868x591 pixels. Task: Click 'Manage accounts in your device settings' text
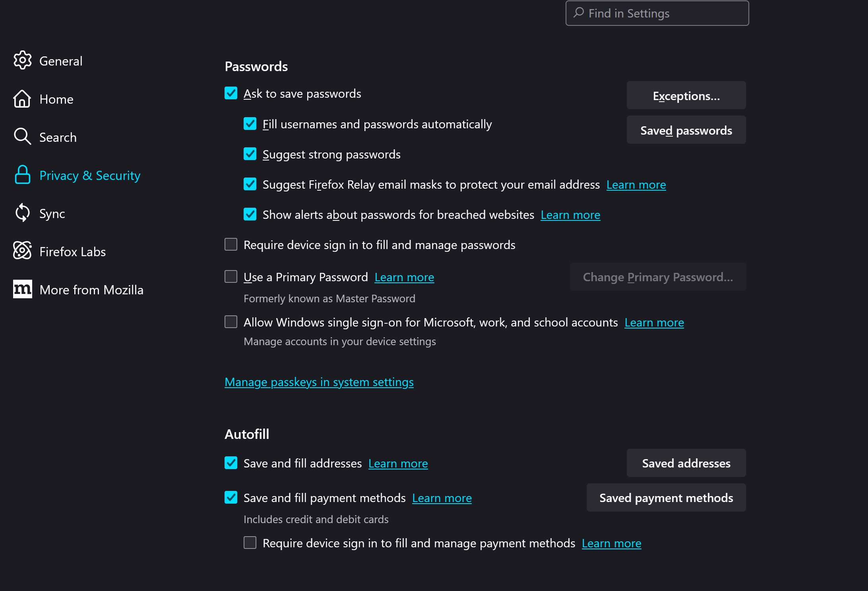[x=340, y=342]
